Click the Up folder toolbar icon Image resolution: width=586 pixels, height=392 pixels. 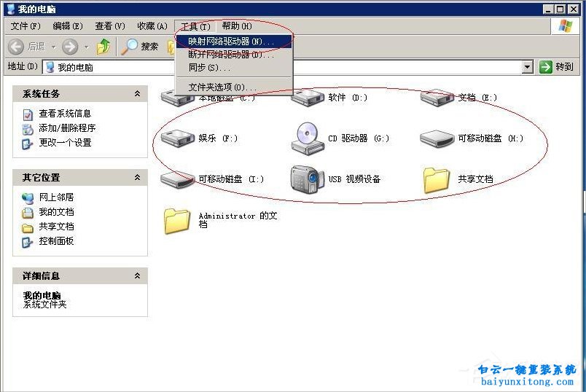click(x=103, y=47)
